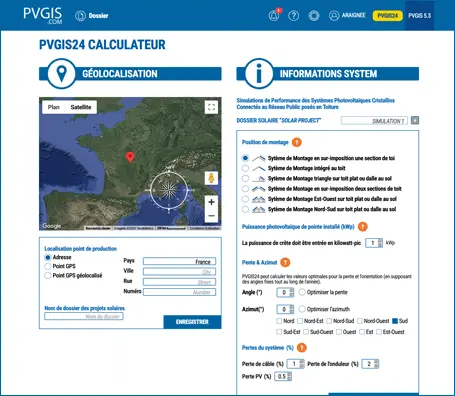Image resolution: width=455 pixels, height=396 pixels.
Task: Click the PVGIS.COM logo
Action: coord(43,15)
